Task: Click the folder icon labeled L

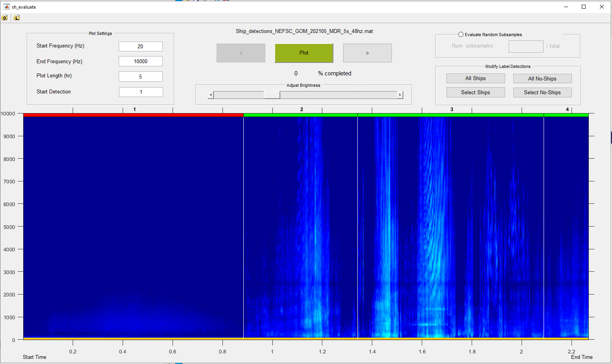Action: [x=17, y=18]
